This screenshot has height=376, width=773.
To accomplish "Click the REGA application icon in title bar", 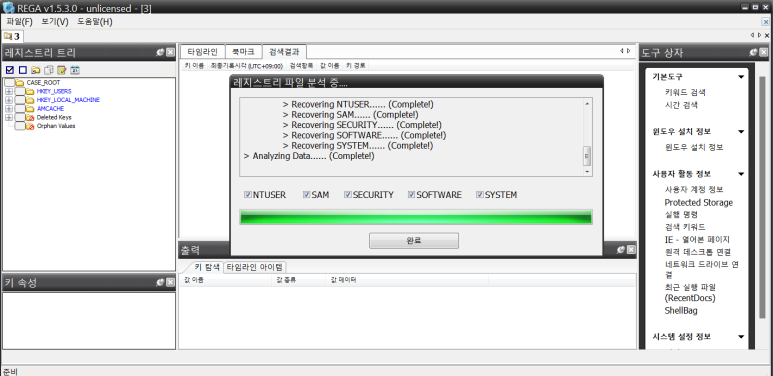I will [8, 8].
